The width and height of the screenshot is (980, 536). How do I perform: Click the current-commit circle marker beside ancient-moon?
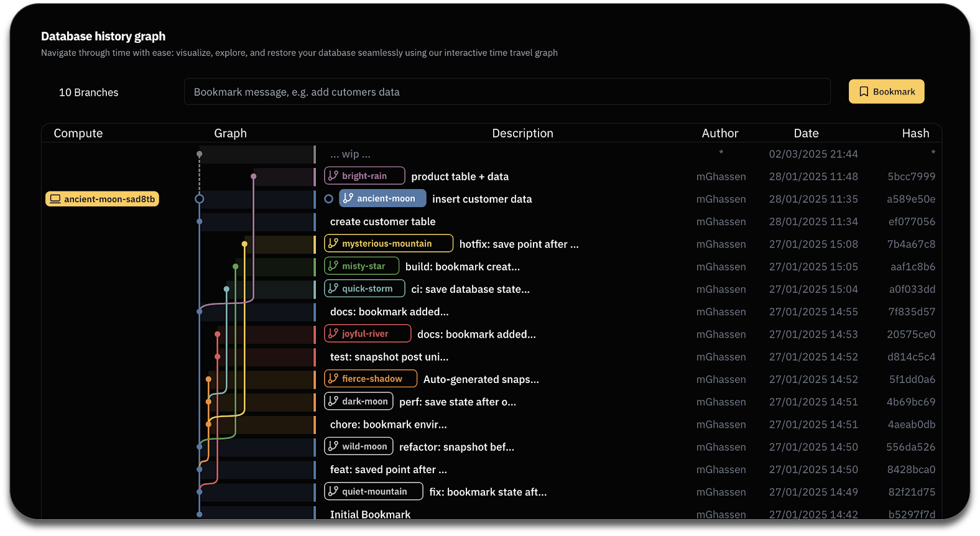(329, 199)
